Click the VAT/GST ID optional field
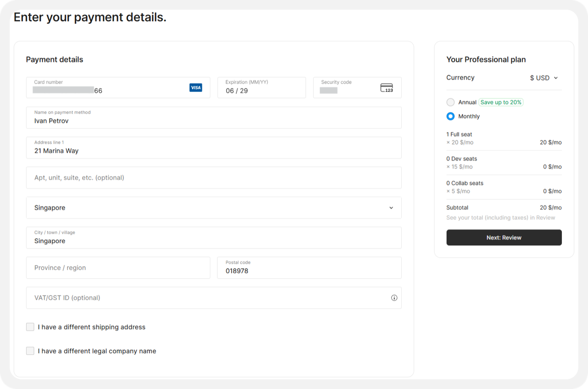588x389 pixels. pos(214,298)
